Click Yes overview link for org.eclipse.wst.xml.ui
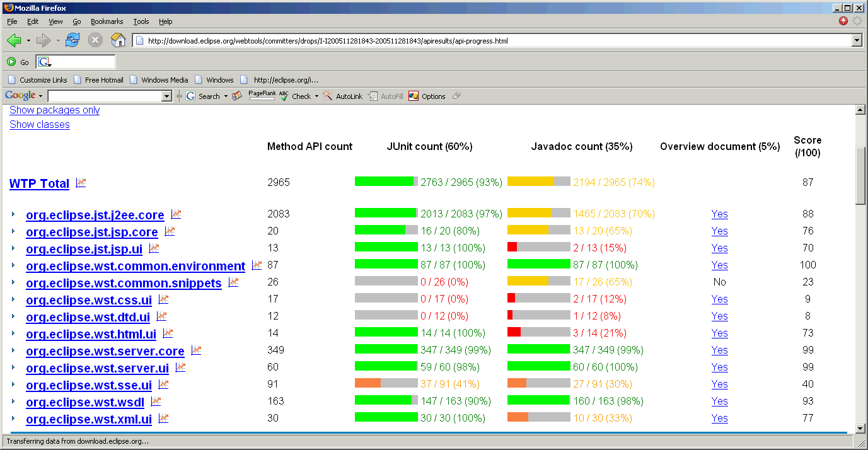Screen dimensions: 868x450 pos(719,418)
